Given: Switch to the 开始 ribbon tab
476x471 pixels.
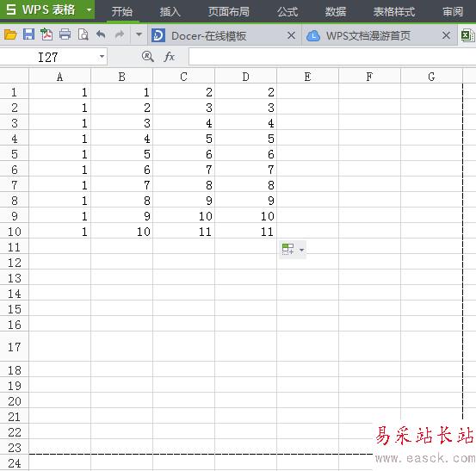Looking at the screenshot, I should click(x=122, y=11).
